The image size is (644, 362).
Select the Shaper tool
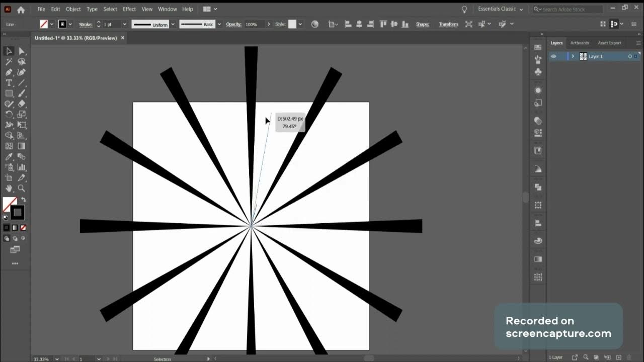coord(9,104)
